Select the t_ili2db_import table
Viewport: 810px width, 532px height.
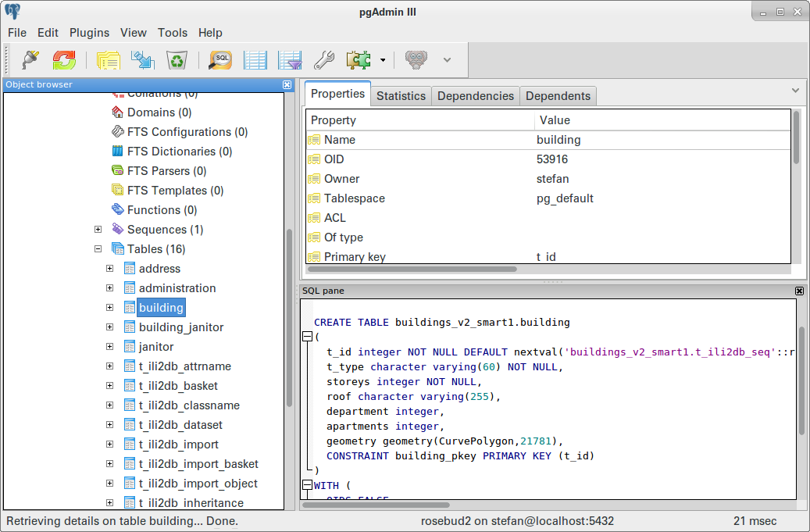pyautogui.click(x=179, y=445)
